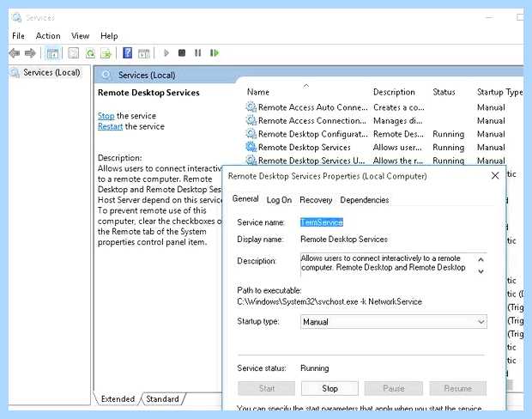Open Help via blue question-mark icon
This screenshot has width=532, height=419.
point(127,53)
